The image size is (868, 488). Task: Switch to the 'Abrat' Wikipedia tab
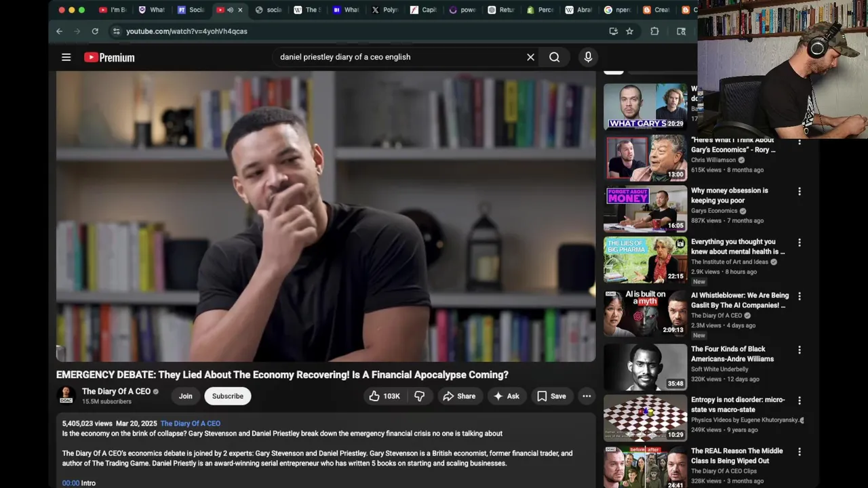tap(579, 10)
